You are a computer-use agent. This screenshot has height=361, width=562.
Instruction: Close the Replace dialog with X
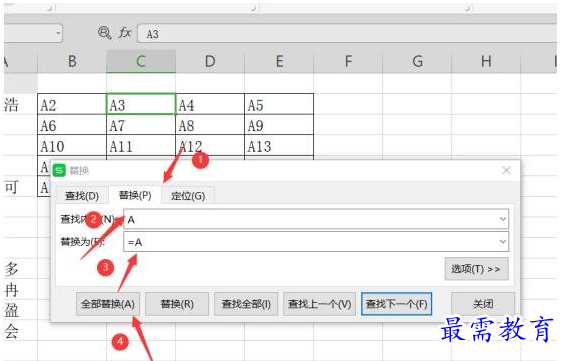coord(506,170)
